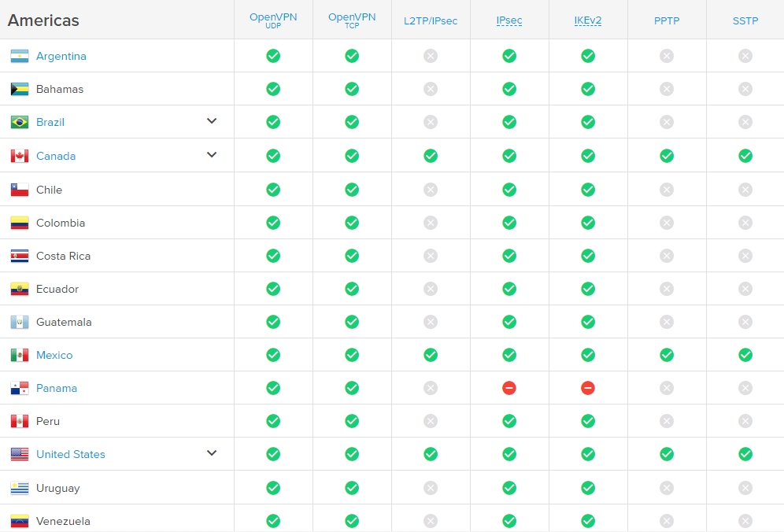Click the Ecuador country name

[57, 289]
